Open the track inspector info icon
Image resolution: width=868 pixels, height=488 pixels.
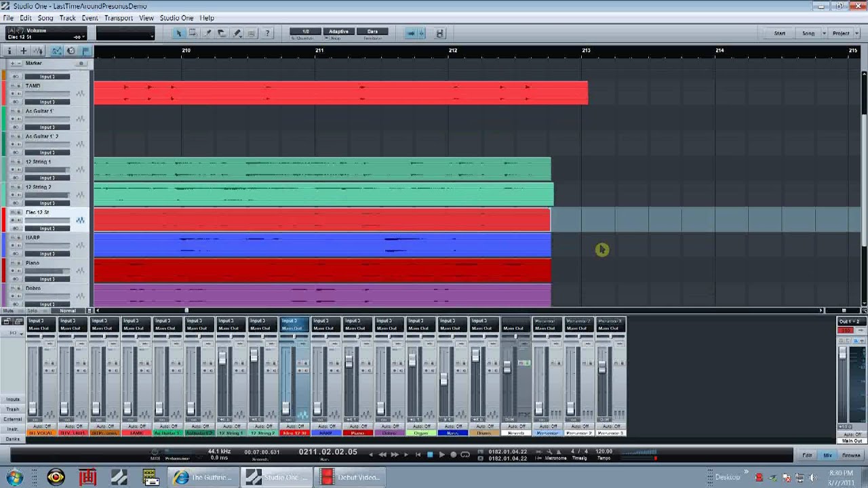click(x=9, y=51)
